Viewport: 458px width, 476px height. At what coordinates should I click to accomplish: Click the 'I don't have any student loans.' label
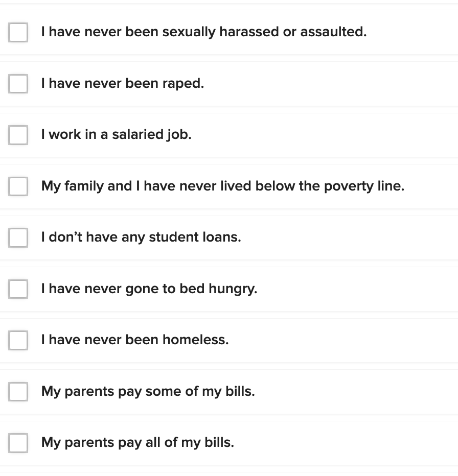141,237
